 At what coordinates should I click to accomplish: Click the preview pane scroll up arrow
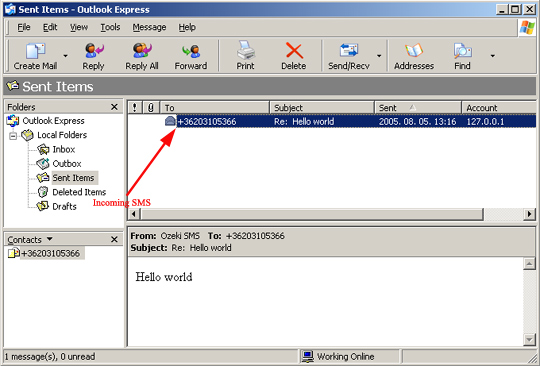point(529,264)
